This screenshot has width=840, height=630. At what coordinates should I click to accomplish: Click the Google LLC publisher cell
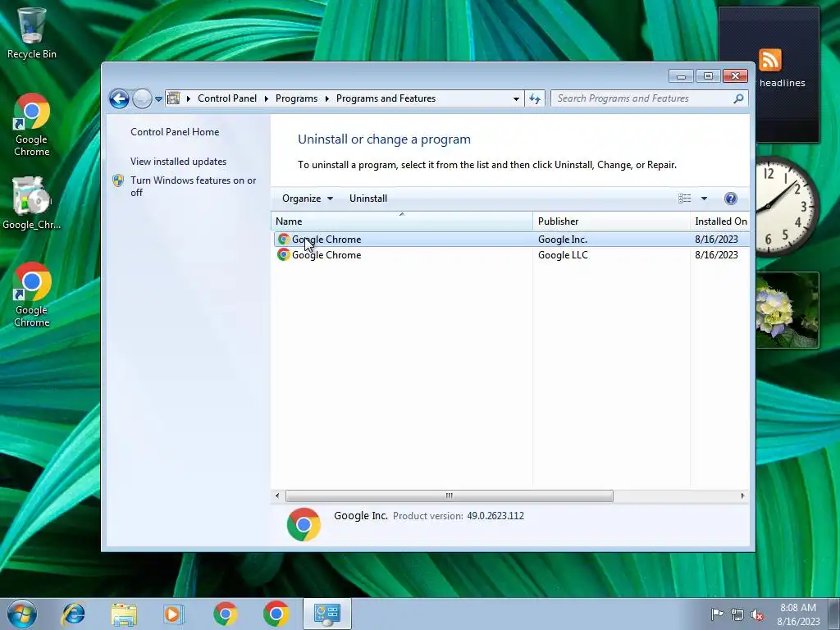563,255
